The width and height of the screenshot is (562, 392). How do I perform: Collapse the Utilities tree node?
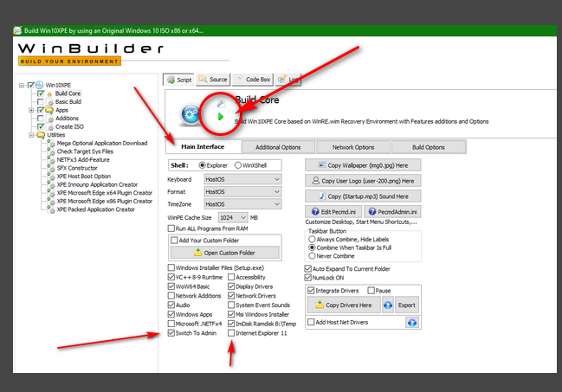[31, 135]
